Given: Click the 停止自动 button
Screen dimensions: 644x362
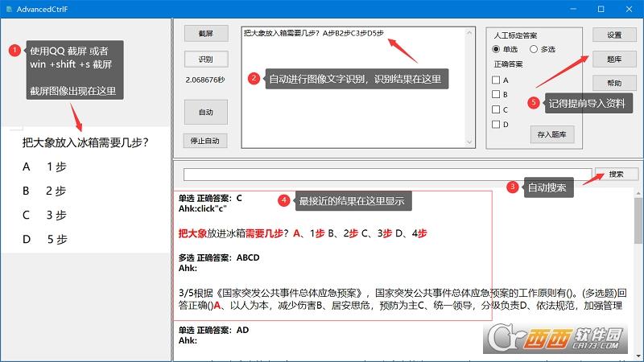Looking at the screenshot, I should coord(205,141).
